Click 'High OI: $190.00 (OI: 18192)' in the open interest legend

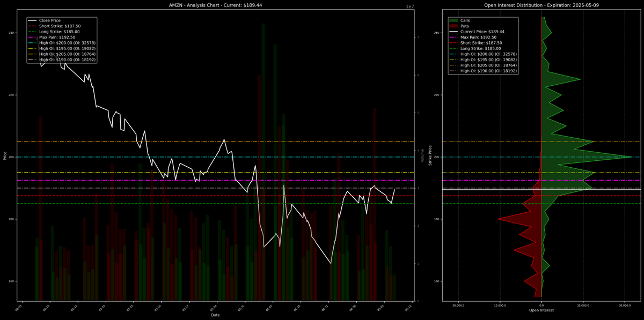click(489, 72)
